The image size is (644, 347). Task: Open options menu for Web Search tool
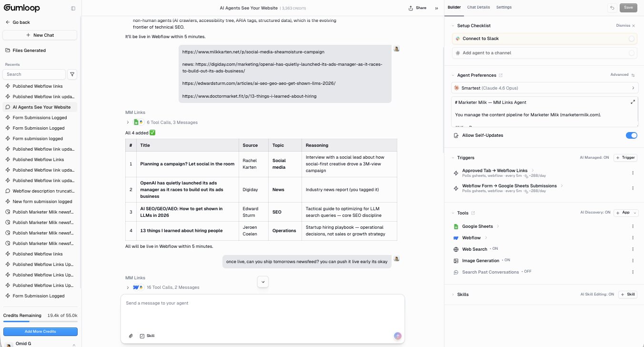[633, 249]
